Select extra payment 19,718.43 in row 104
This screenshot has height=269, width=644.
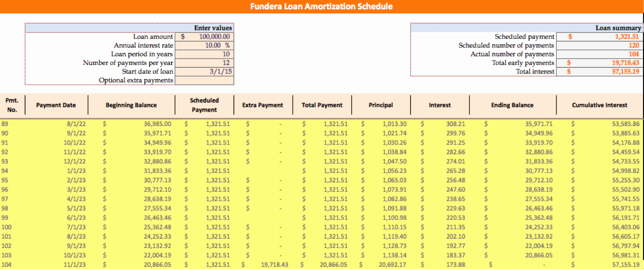click(274, 264)
